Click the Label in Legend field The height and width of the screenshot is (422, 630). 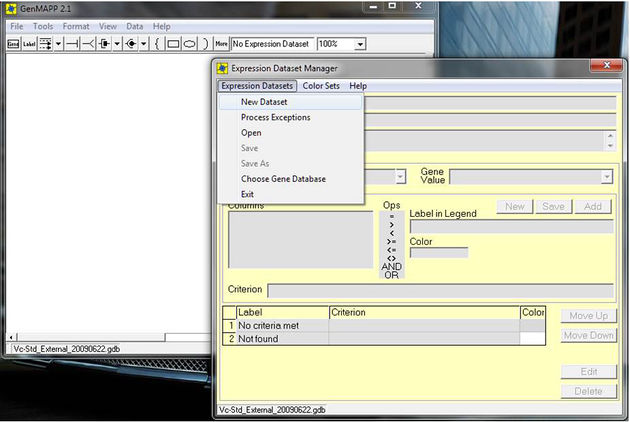511,227
